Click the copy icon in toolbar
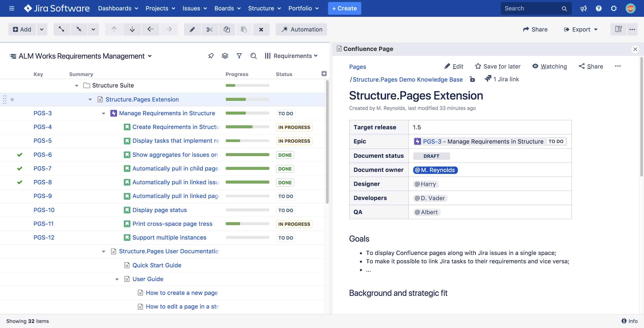The image size is (644, 328). click(227, 29)
